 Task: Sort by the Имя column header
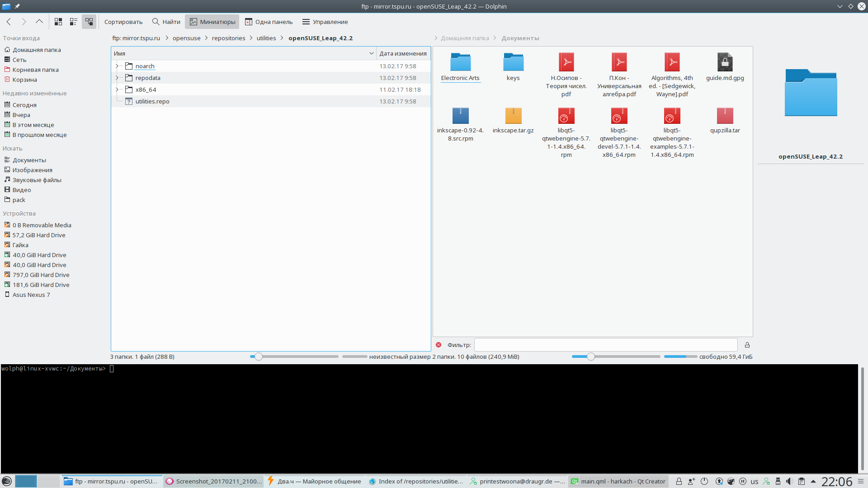tap(244, 53)
